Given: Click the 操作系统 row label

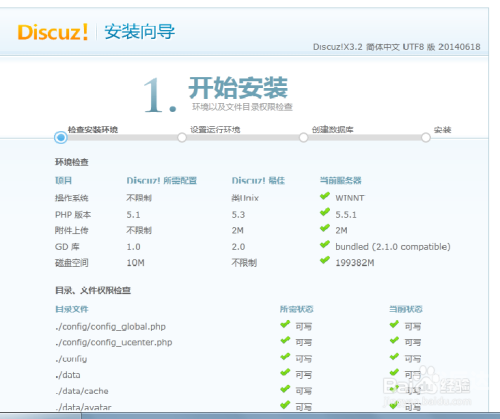Looking at the screenshot, I should click(72, 198).
